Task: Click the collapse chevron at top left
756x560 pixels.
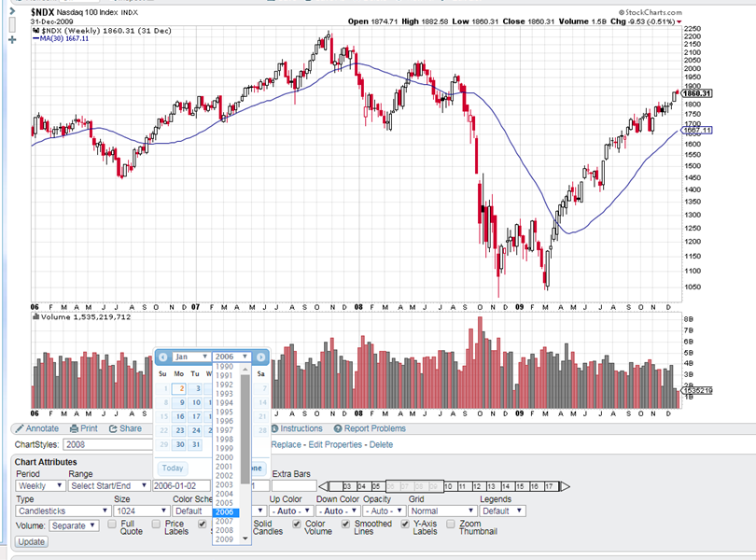Action: pos(12,10)
